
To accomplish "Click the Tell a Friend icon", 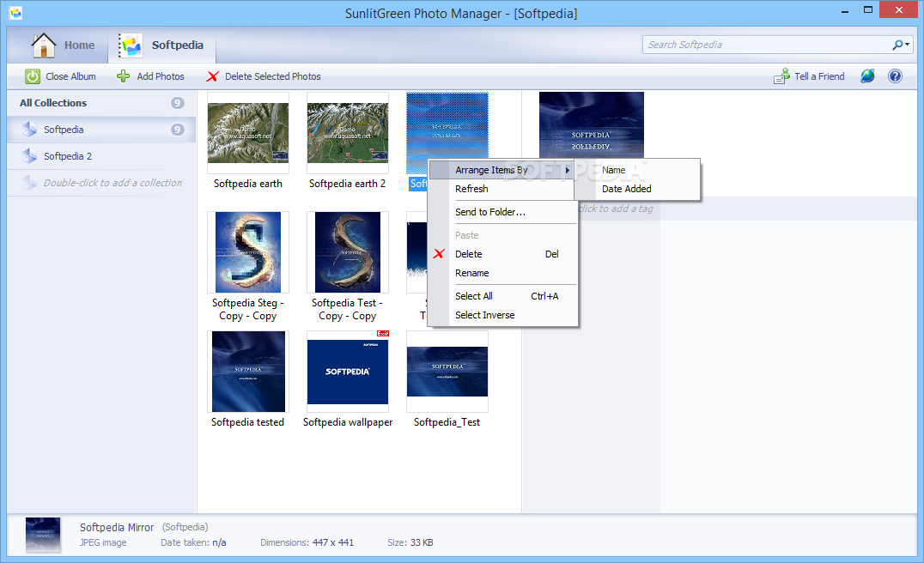I will [781, 76].
